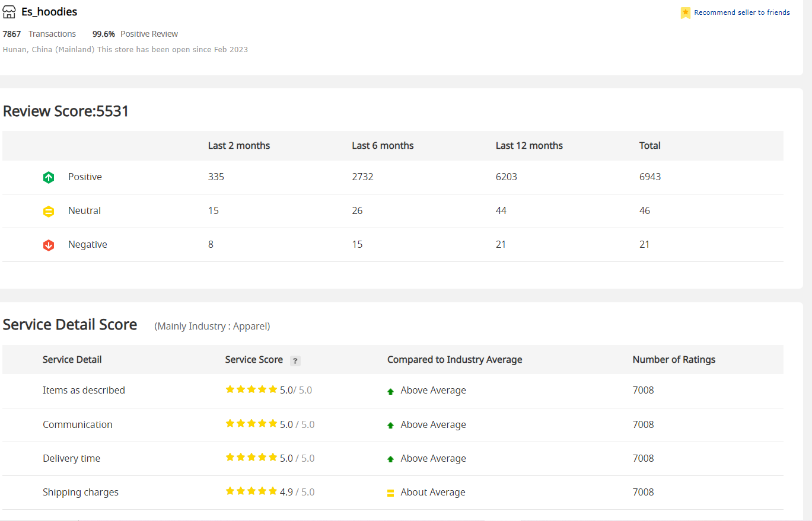The width and height of the screenshot is (812, 521).
Task: Click the Review Score:5531 heading
Action: 66,111
